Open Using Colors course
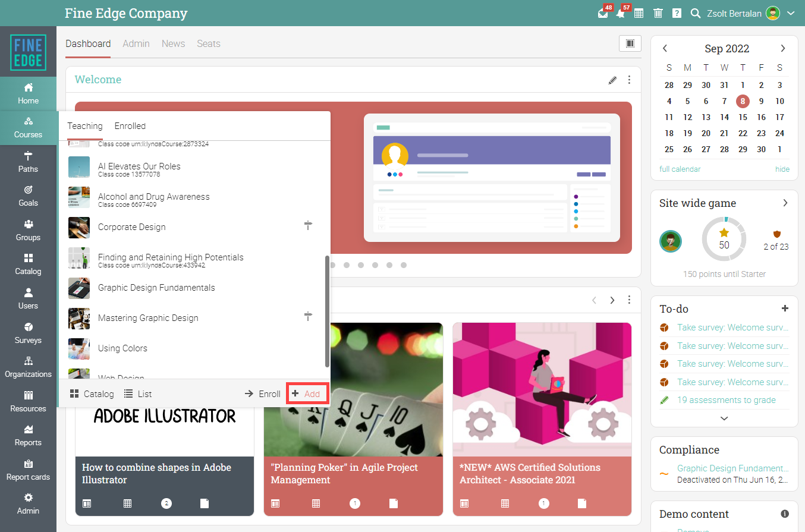The height and width of the screenshot is (532, 805). 122,348
